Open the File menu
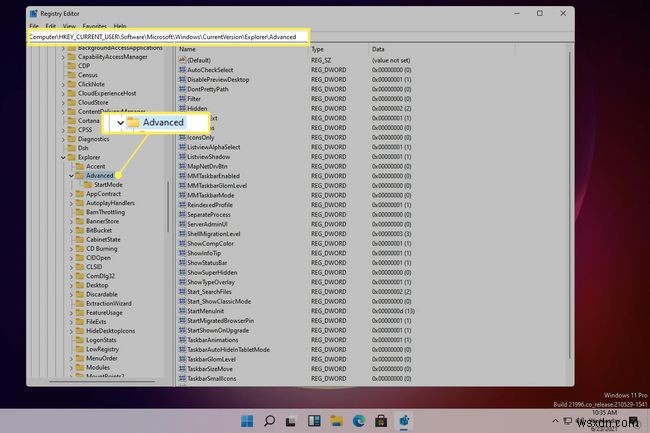Viewport: 650px width, 433px height. coord(34,26)
